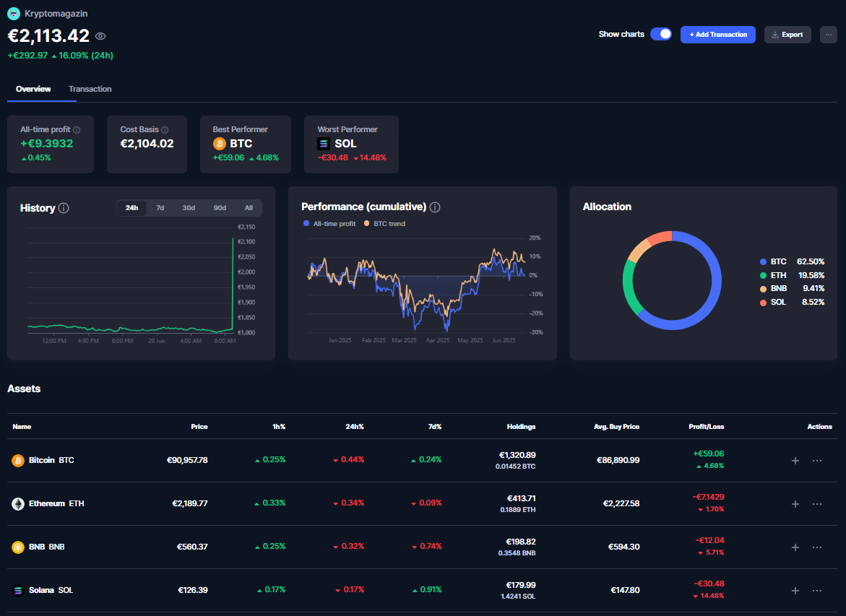
Task: Export the portfolio data
Action: [x=787, y=34]
